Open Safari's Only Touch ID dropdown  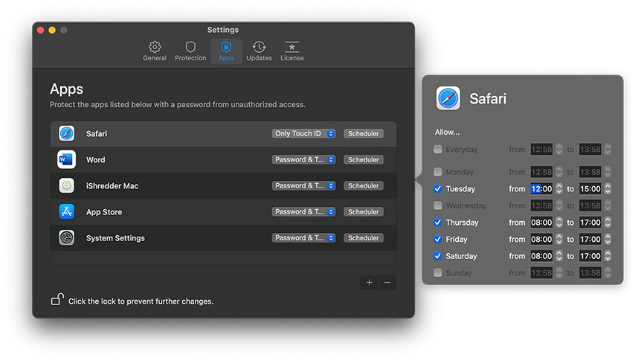tap(303, 134)
